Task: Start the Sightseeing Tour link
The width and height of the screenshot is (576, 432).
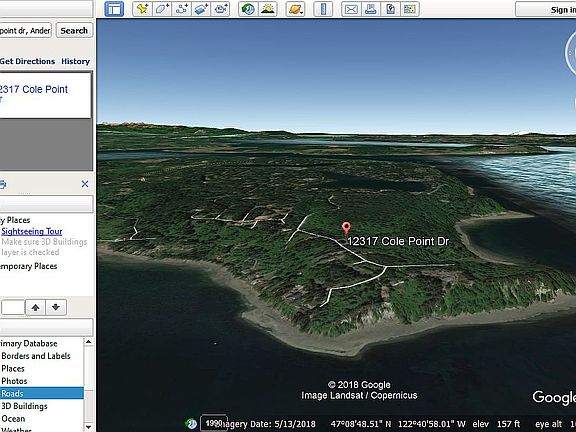Action: [x=32, y=231]
